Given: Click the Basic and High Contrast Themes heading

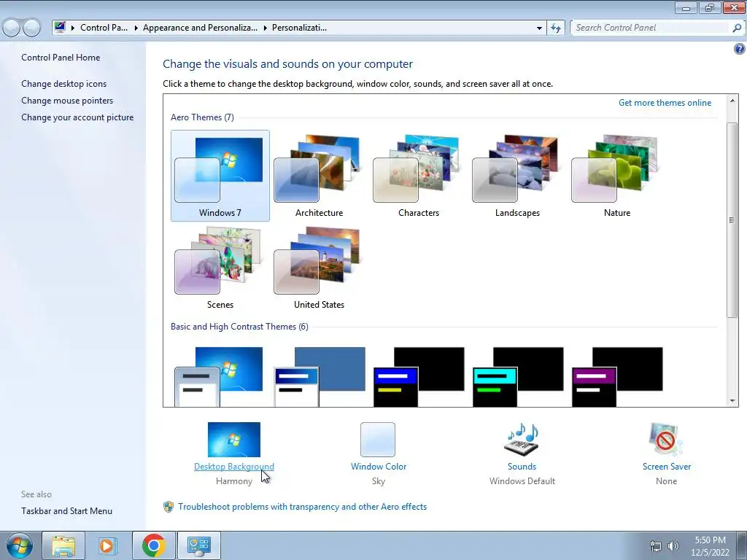Looking at the screenshot, I should (239, 327).
